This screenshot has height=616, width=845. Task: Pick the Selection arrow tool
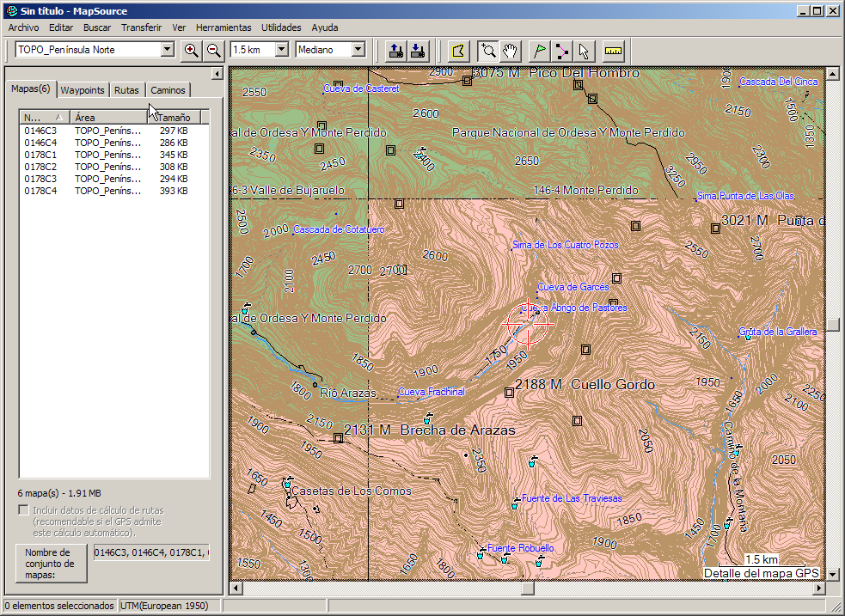[x=584, y=52]
